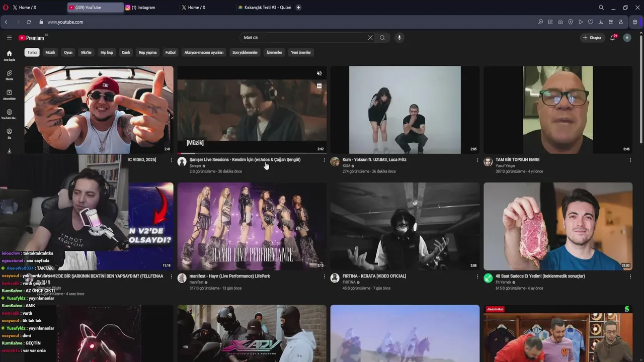Open manifest Hayır Live Performance thumbnail
This screenshot has height=362, width=644.
tap(252, 226)
